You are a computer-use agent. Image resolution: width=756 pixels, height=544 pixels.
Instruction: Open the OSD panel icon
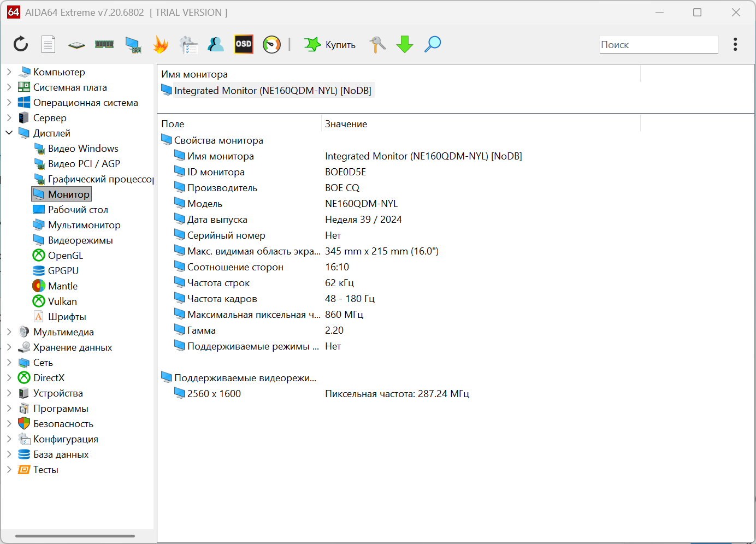tap(244, 44)
